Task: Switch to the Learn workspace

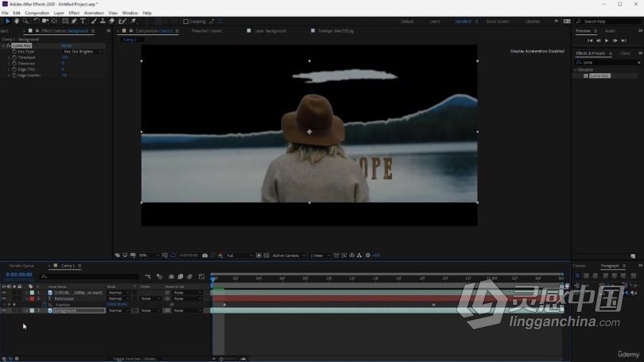Action: (x=435, y=21)
